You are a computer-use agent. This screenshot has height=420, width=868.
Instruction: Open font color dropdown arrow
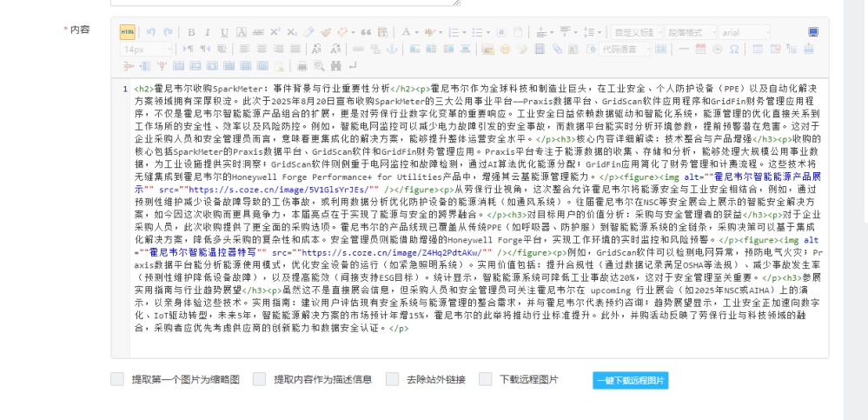coord(416,32)
